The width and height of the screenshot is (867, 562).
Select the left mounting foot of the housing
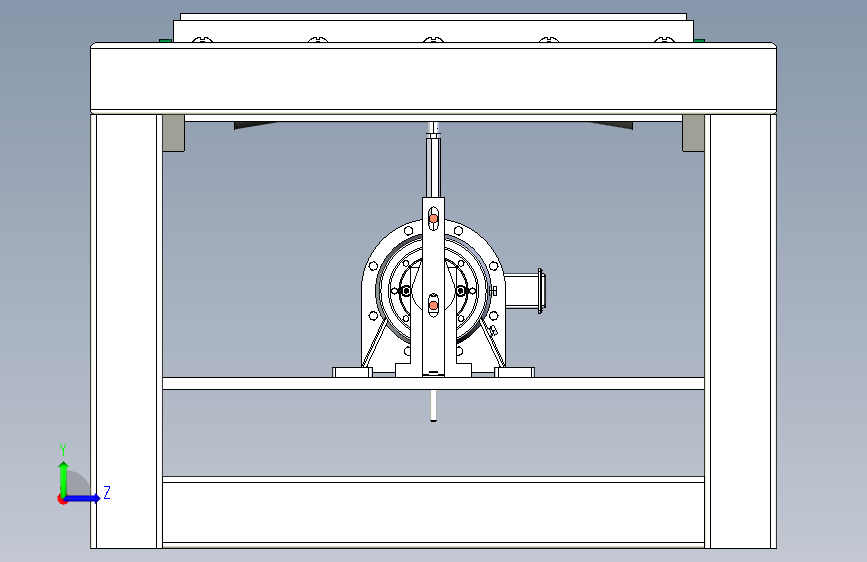point(352,372)
